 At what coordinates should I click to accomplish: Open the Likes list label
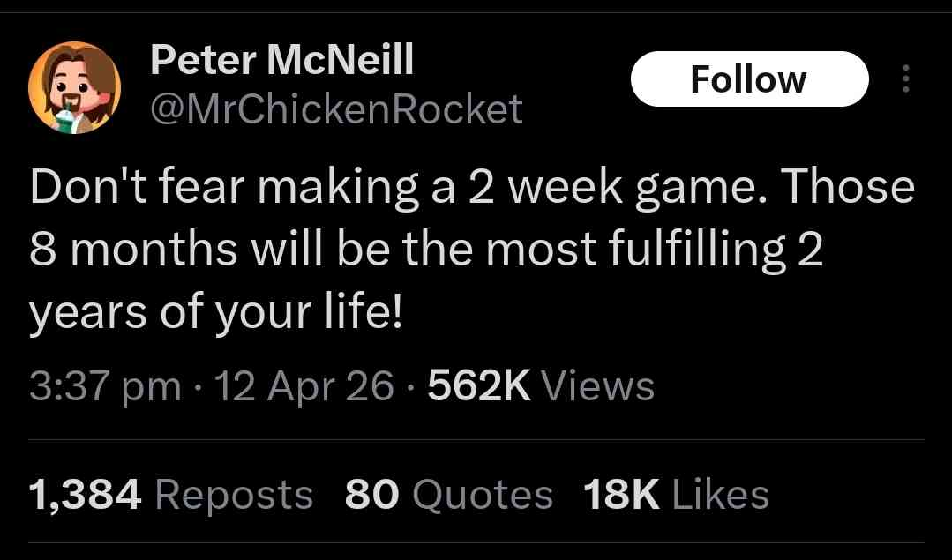(x=722, y=495)
